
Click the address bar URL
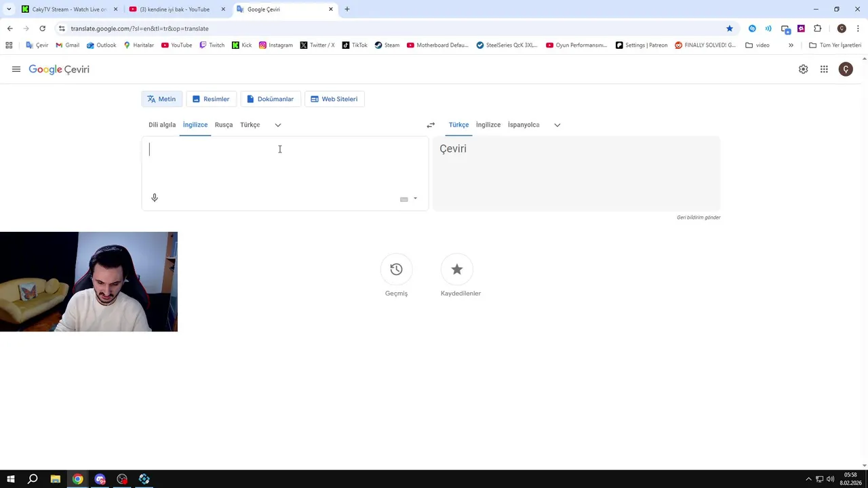pos(140,28)
